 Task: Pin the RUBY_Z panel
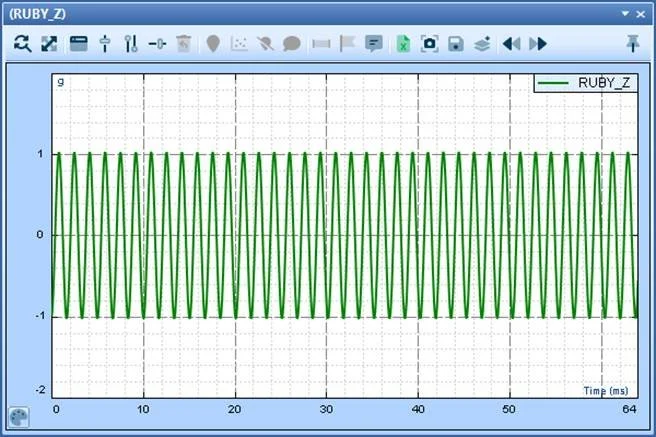point(633,43)
